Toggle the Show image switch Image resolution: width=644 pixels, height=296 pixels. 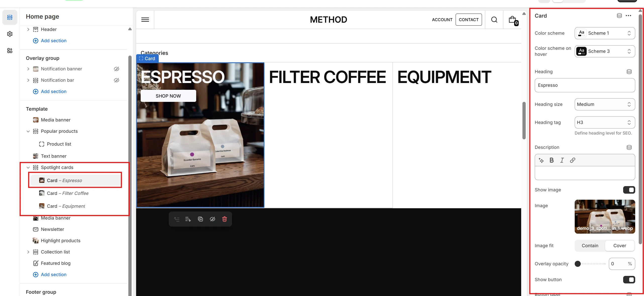tap(629, 190)
